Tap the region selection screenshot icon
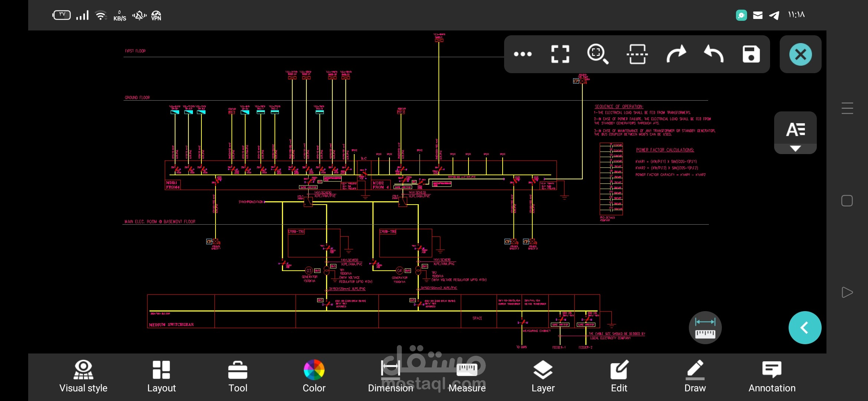The width and height of the screenshot is (868, 401). [637, 54]
